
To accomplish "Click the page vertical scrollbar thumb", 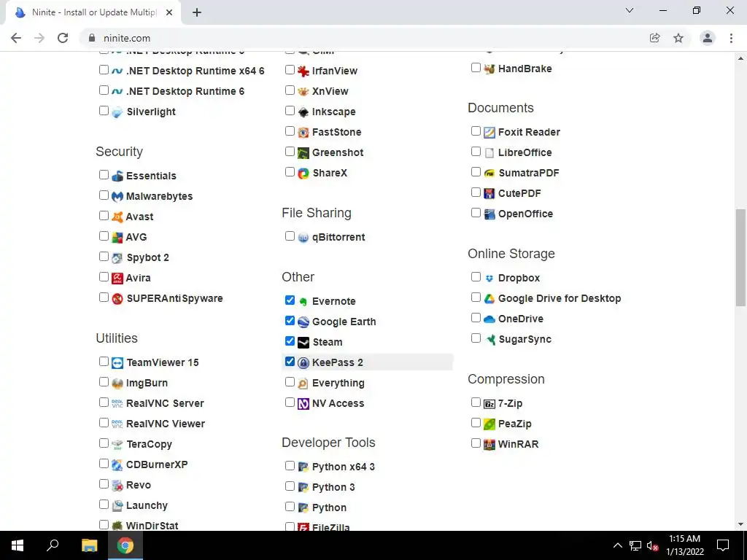I will tap(741, 257).
